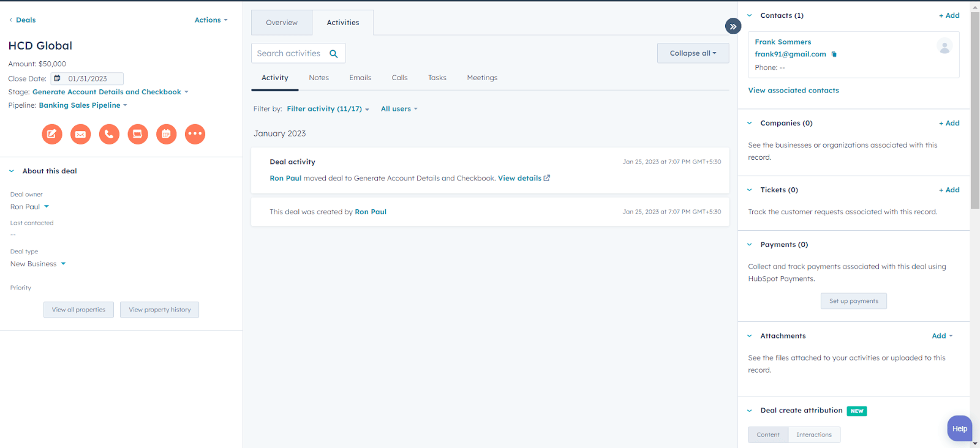Open View associated contacts link
The height and width of the screenshot is (448, 980).
tap(794, 91)
